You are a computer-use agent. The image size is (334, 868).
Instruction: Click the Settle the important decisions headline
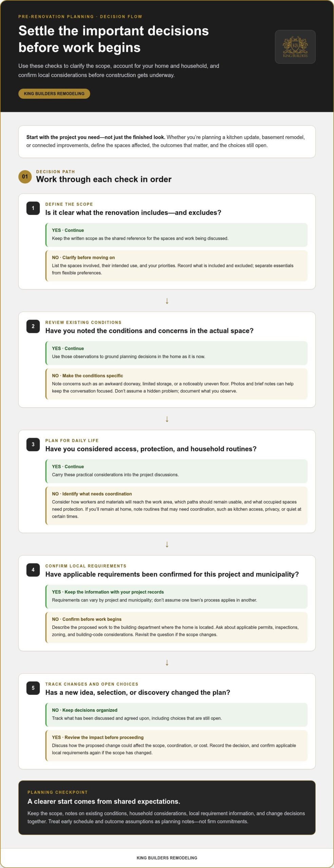(x=114, y=39)
